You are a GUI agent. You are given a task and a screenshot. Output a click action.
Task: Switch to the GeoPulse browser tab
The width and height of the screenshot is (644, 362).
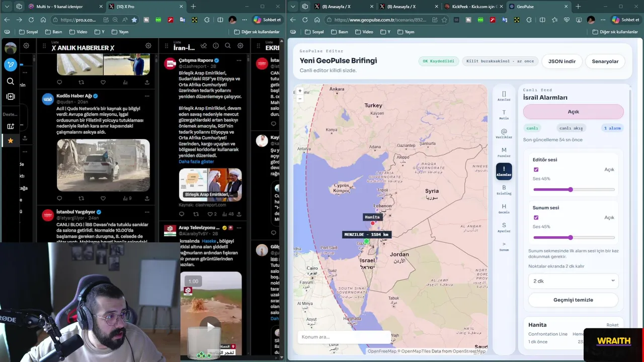point(538,7)
